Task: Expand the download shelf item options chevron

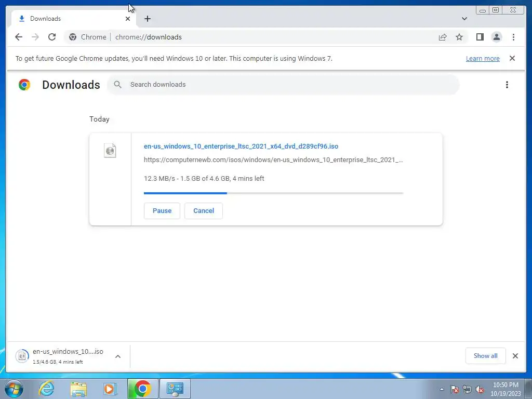Action: (x=118, y=356)
